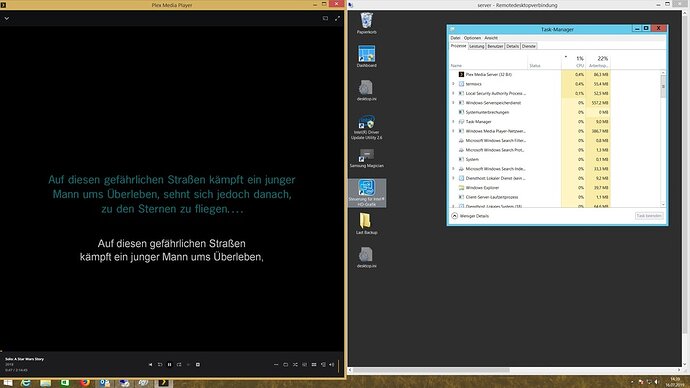Open the Plex play queue list icon
This screenshot has width=690, height=388.
coord(314,365)
